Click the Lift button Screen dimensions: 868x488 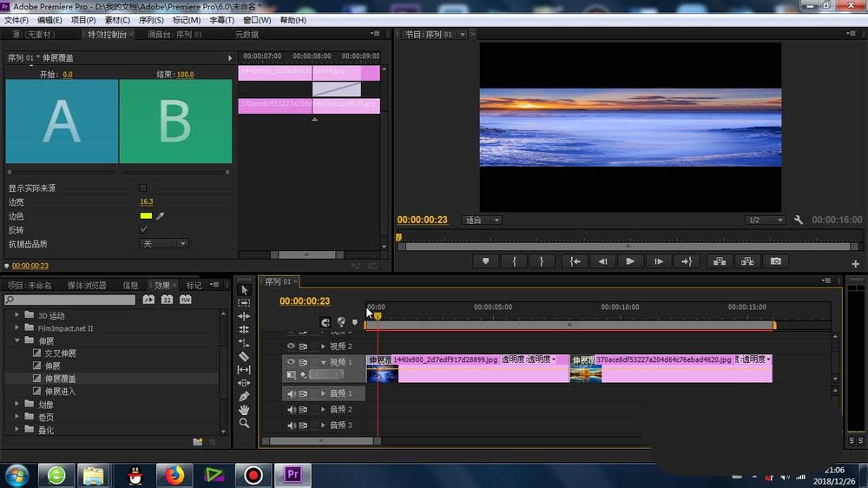tap(720, 261)
